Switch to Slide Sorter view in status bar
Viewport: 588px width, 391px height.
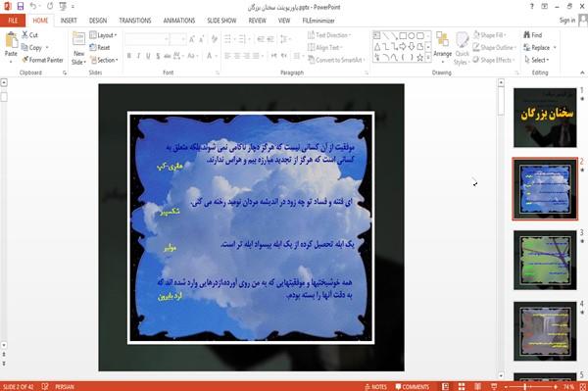tap(462, 386)
